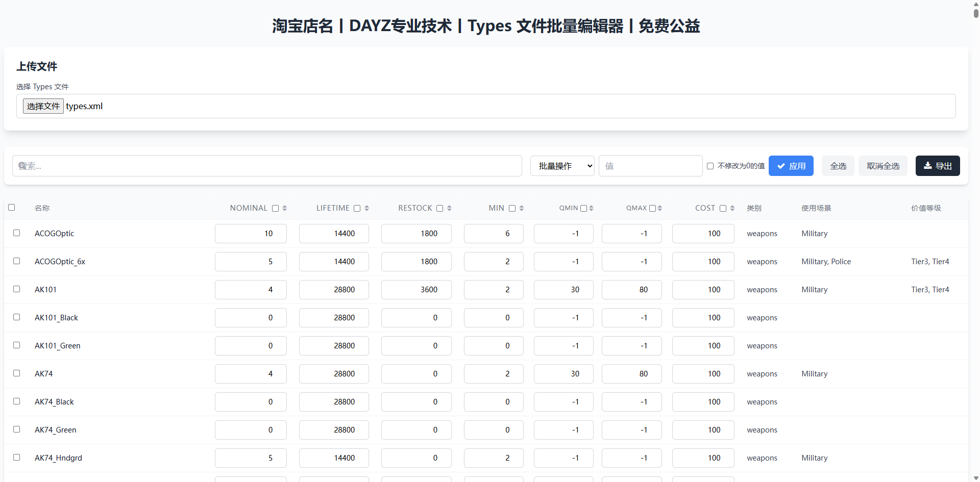Click the LIFETIME column sort arrows
980x482 pixels.
366,208
